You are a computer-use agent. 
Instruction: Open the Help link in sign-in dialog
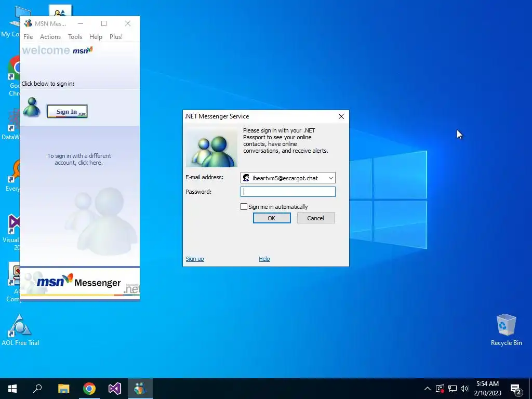tap(264, 259)
